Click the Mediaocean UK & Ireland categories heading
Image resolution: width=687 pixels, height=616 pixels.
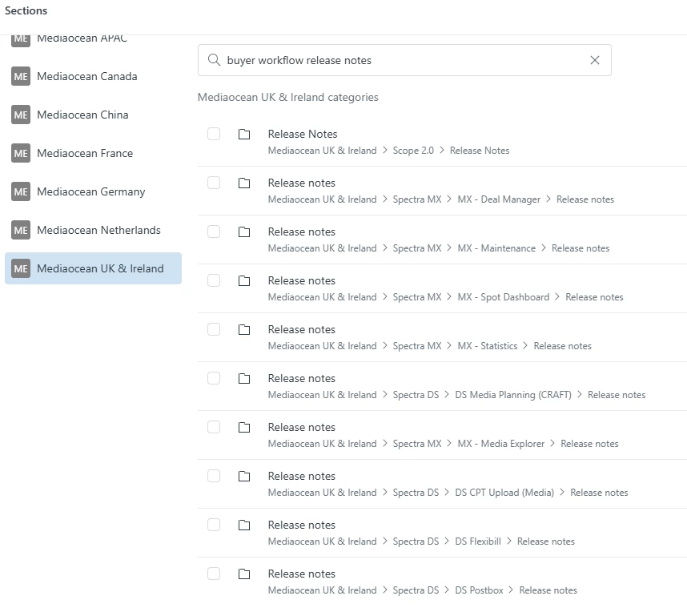tap(288, 98)
